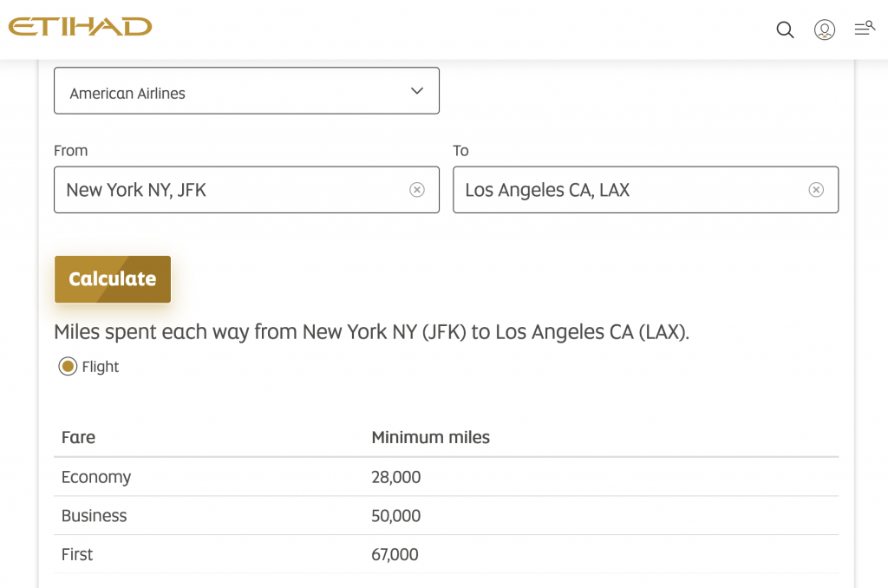Screen dimensions: 888x588
Task: Click the Etihad logo
Action: 80,27
